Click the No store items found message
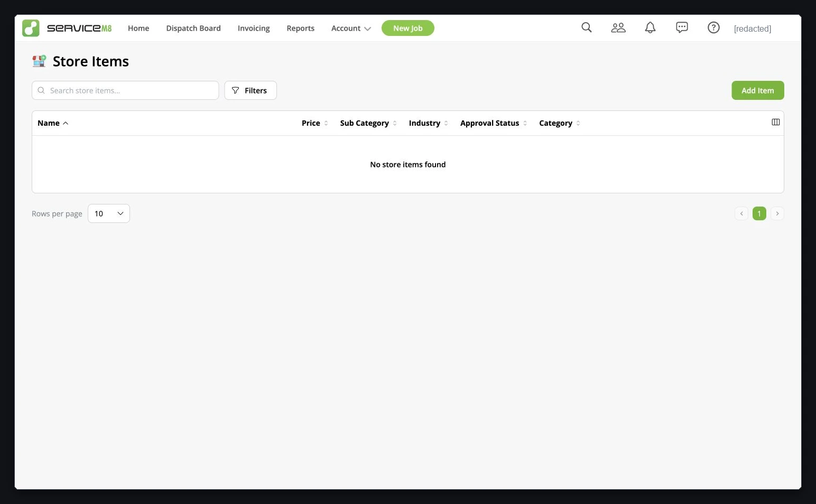 coord(408,164)
